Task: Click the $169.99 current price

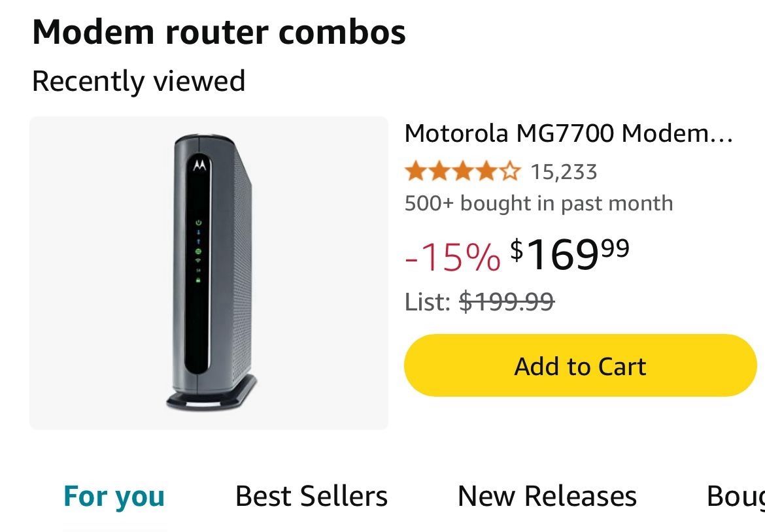Action: 569,254
